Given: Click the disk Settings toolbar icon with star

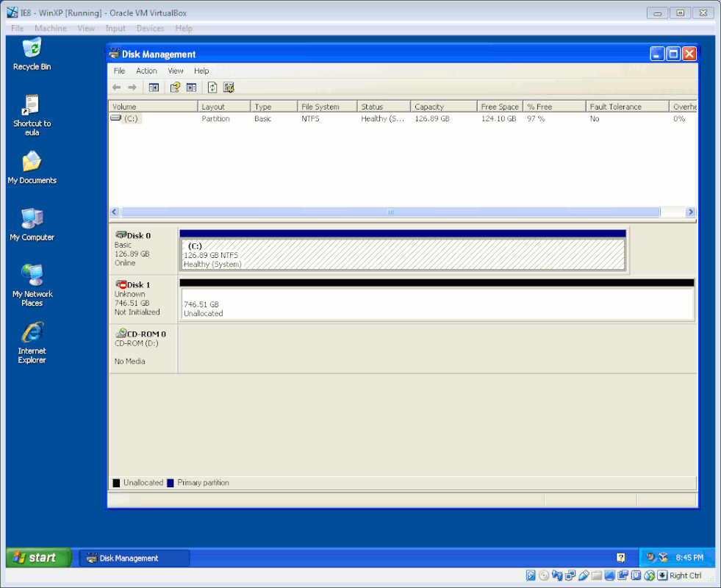Looking at the screenshot, I should 229,87.
